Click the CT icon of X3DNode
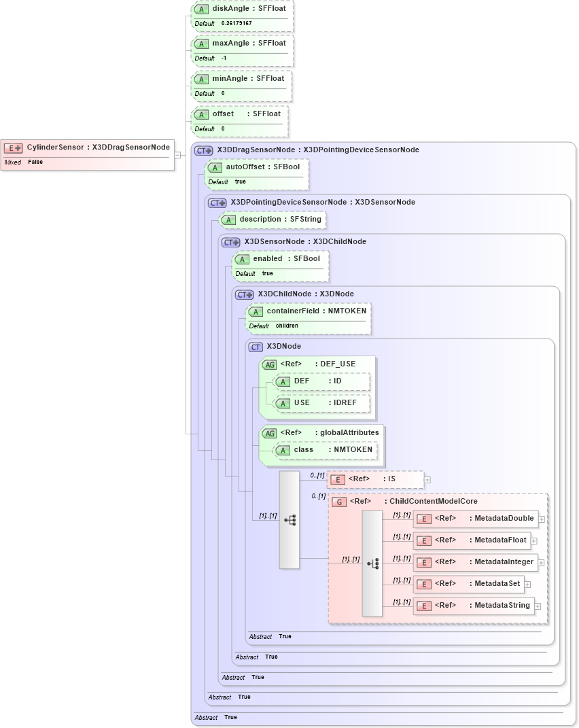Viewport: 579px width, 728px height. [256, 347]
